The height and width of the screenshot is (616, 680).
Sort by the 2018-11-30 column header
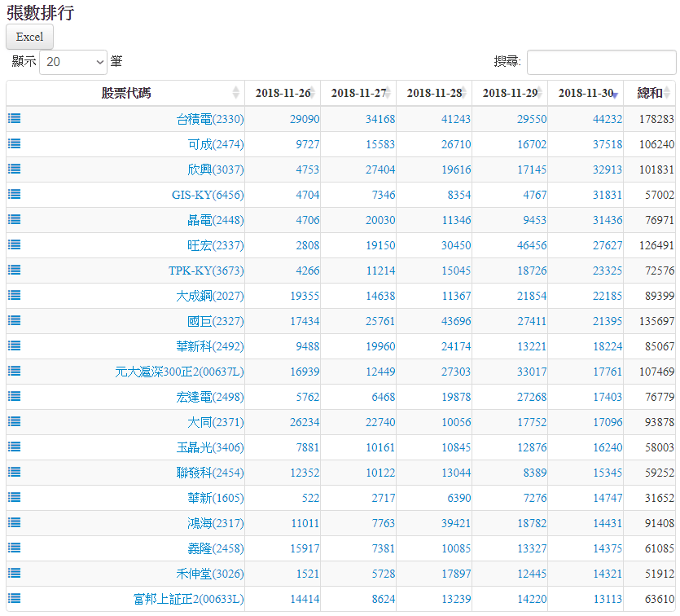pos(586,93)
